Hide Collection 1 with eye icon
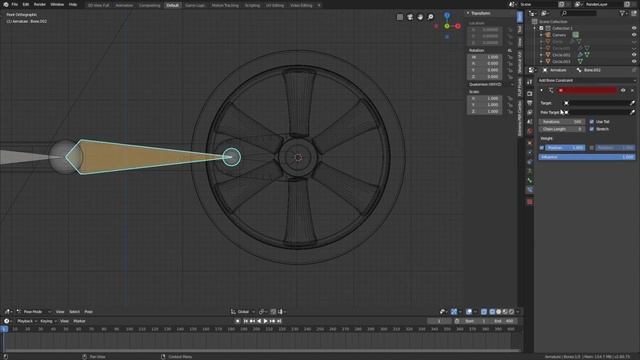Image resolution: width=640 pixels, height=360 pixels. tap(634, 28)
